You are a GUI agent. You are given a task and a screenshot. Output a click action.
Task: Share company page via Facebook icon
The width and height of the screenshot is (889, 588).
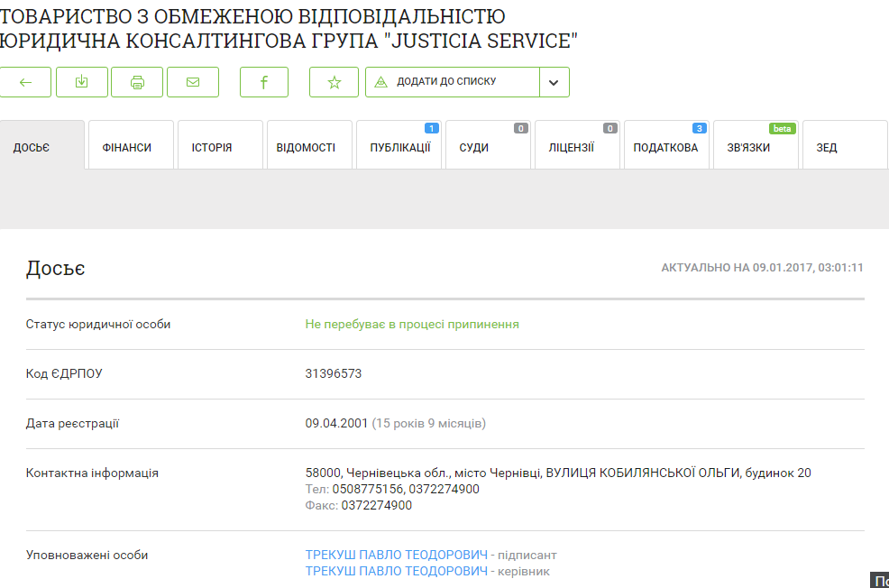(264, 82)
